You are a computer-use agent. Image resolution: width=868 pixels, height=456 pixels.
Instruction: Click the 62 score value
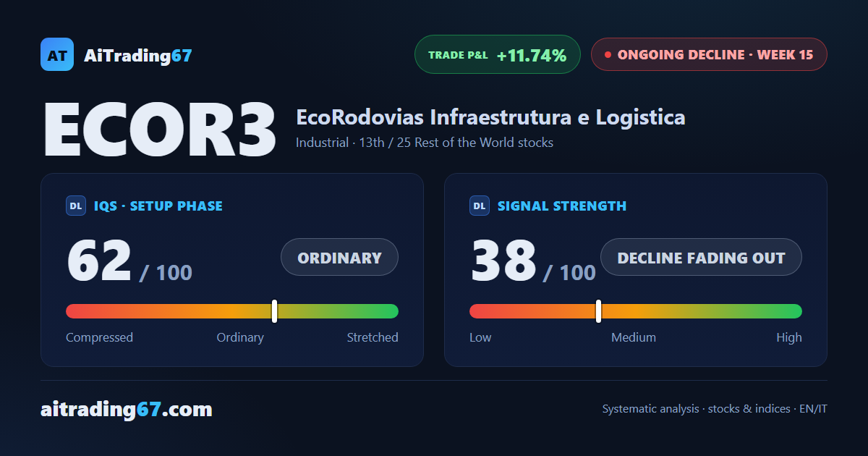tap(99, 260)
